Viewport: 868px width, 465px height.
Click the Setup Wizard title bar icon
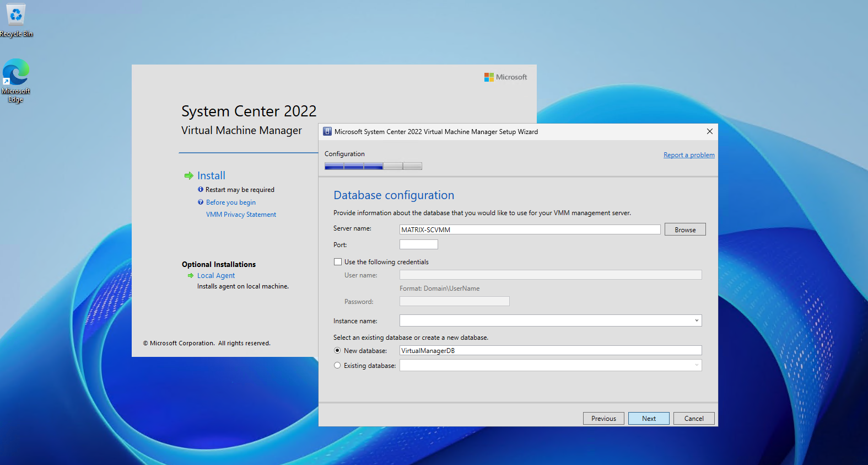[x=327, y=131]
